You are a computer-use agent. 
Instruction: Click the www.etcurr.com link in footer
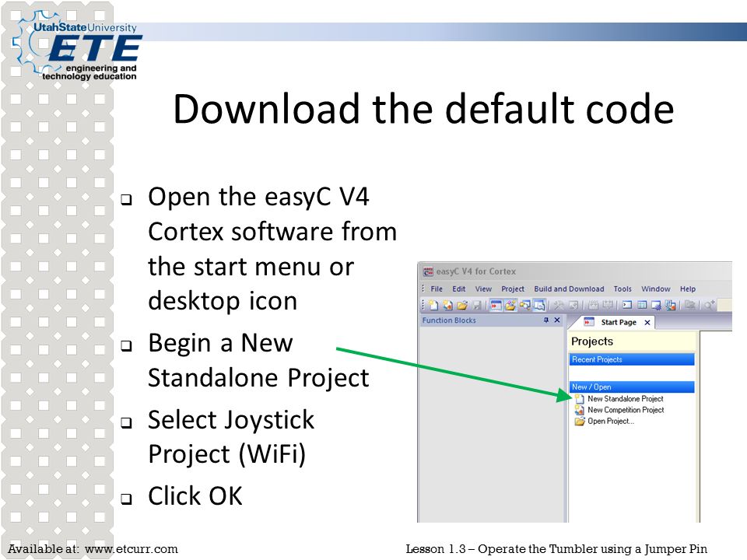click(x=131, y=549)
